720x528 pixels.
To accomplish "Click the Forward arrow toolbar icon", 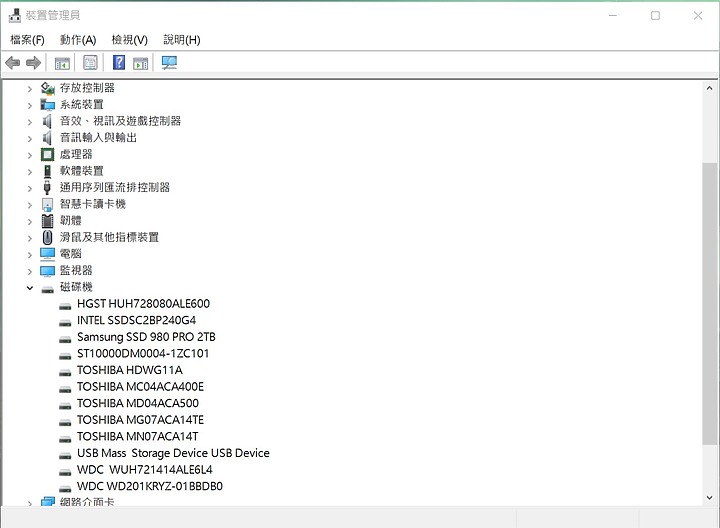I will coord(34,62).
